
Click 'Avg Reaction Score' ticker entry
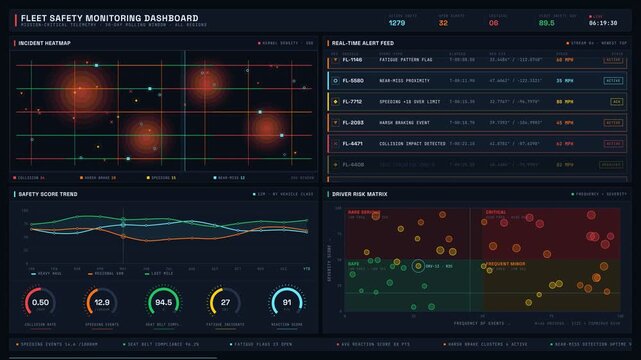tap(373, 344)
